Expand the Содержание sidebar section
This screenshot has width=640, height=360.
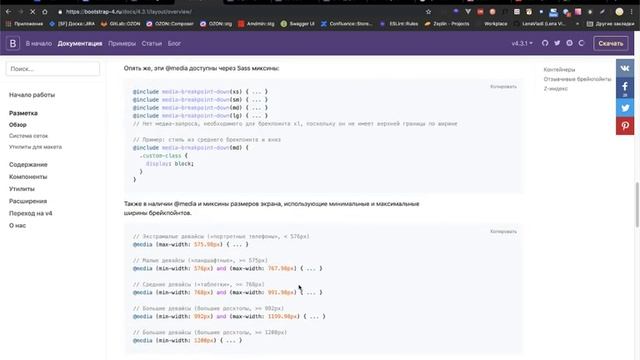click(28, 164)
